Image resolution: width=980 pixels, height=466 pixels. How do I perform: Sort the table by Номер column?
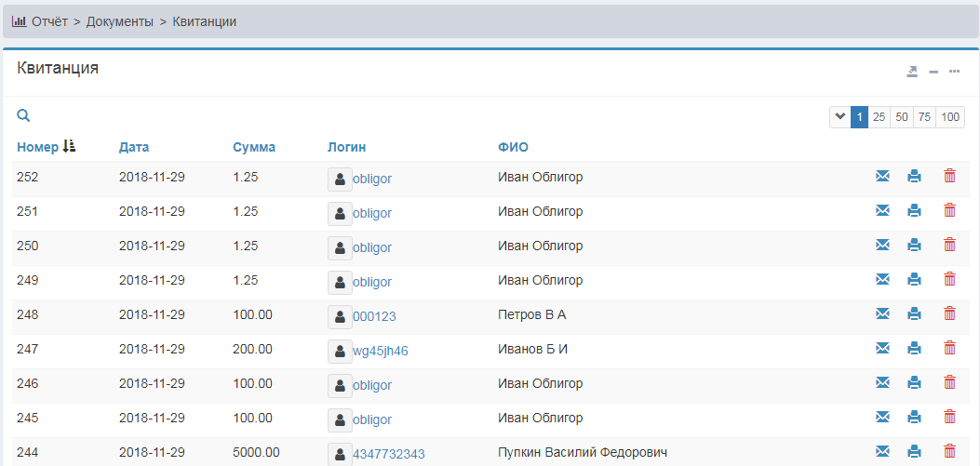pyautogui.click(x=37, y=147)
